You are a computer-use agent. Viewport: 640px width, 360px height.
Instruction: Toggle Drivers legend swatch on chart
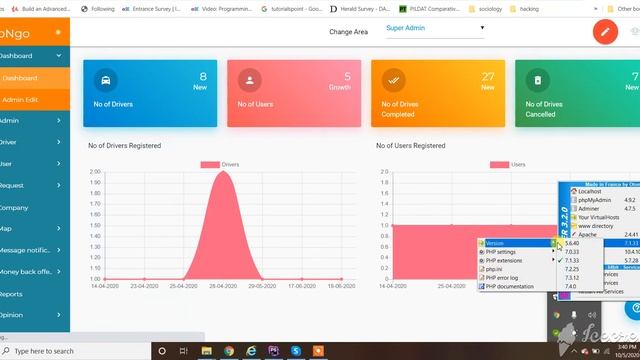(210, 164)
